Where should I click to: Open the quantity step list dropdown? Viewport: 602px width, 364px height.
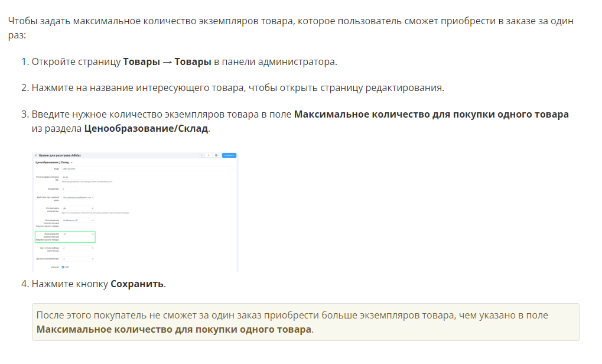click(x=78, y=248)
